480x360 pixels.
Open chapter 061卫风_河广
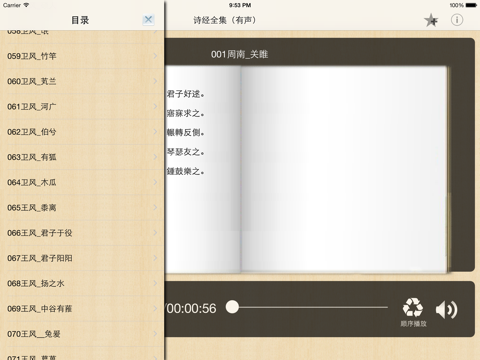tap(82, 107)
